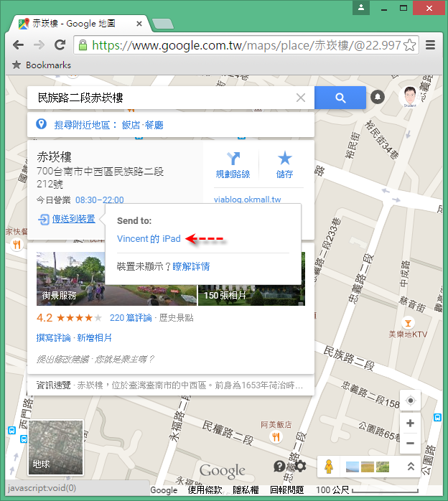The height and width of the screenshot is (501, 448).
Task: Click 您就是業主嗎？ link
Action: tap(125, 360)
